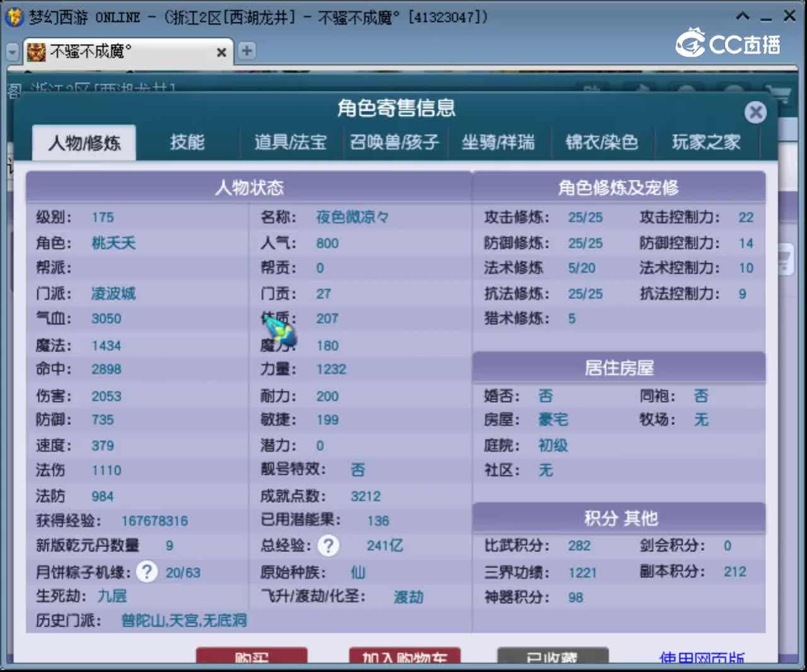Click the 气血 value 3050
The height and width of the screenshot is (672, 807).
click(106, 318)
